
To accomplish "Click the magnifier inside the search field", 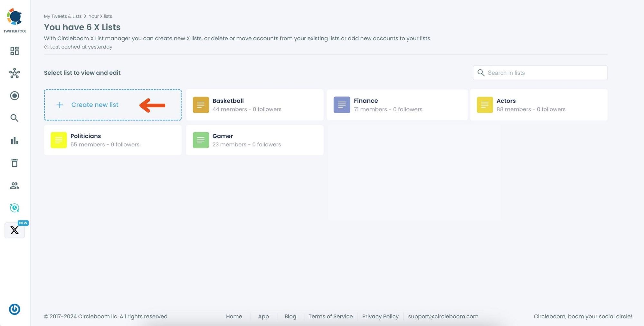I will click(x=481, y=73).
